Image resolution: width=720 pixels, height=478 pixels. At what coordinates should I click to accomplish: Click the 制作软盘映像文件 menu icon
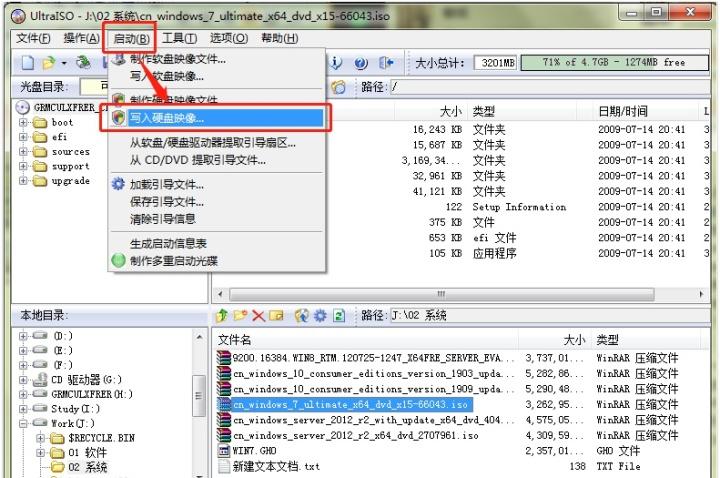[119, 59]
